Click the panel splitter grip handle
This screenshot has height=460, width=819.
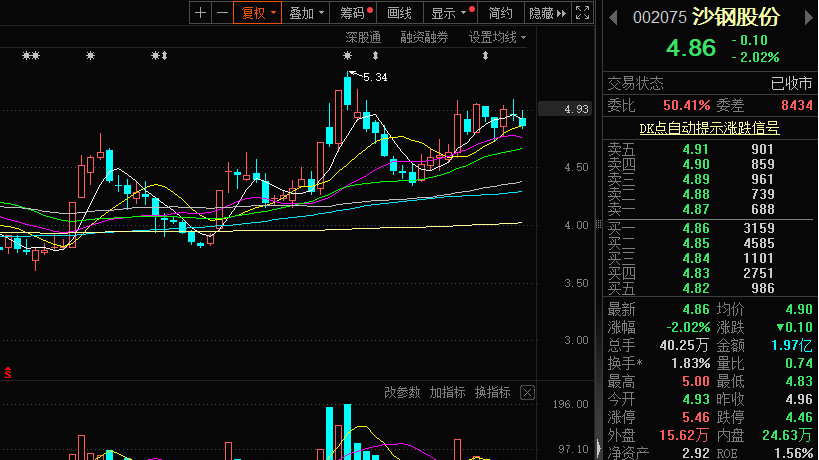click(598, 223)
